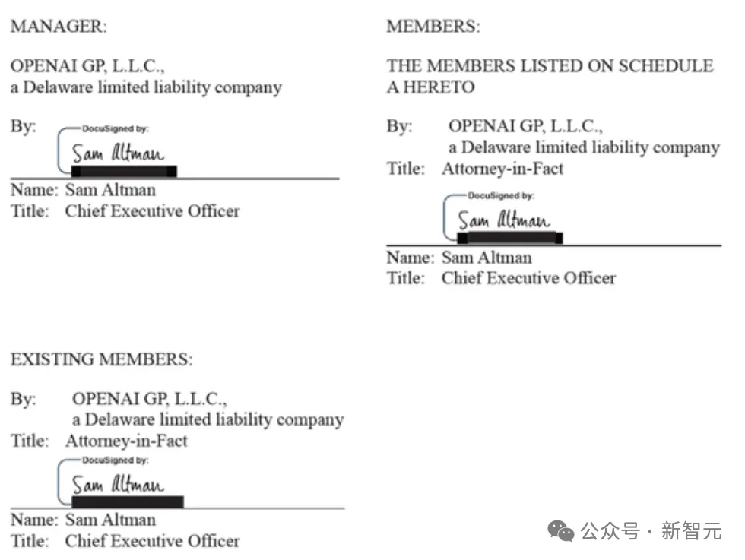Click THE MEMBERS LISTED ON SCHEDULE text
This screenshot has width=745, height=560.
[x=550, y=66]
